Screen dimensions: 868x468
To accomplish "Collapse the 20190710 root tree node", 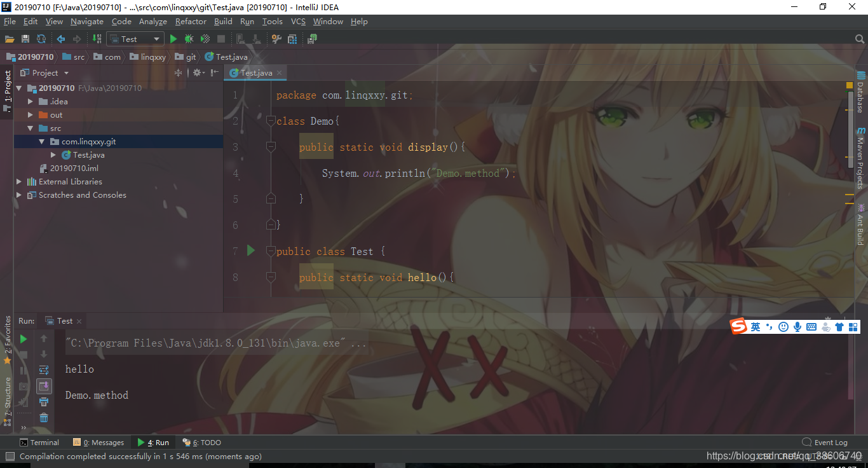I will pos(19,88).
